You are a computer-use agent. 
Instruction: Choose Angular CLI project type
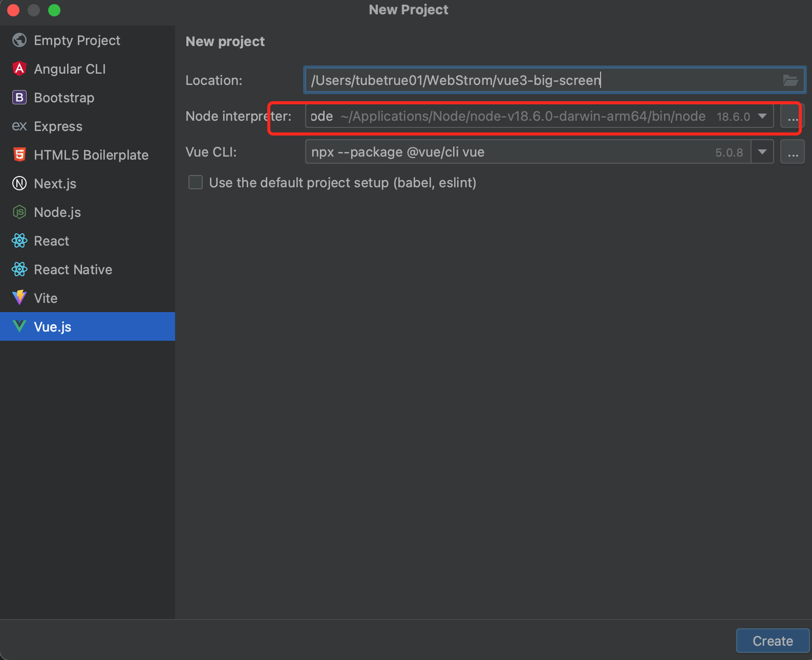(88, 69)
